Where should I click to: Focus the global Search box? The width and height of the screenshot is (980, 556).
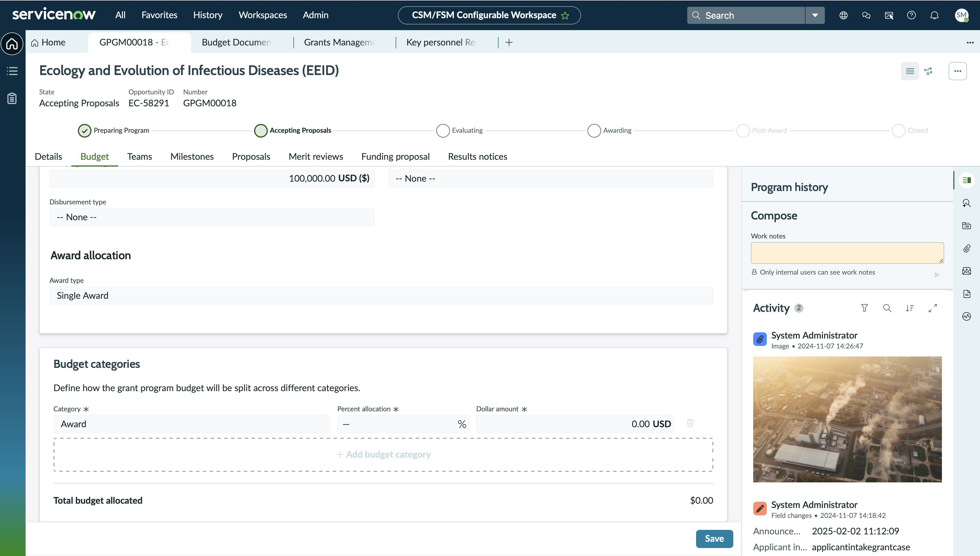point(746,15)
